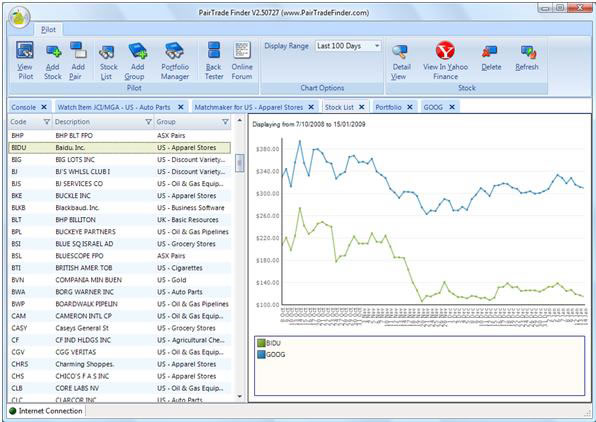
Task: Click the View Pilot icon
Action: click(25, 50)
